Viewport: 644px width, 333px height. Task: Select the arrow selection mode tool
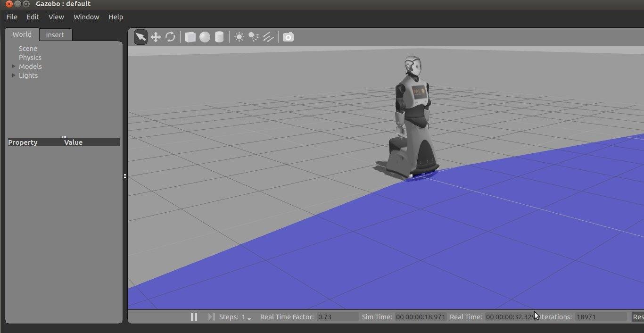pyautogui.click(x=140, y=37)
